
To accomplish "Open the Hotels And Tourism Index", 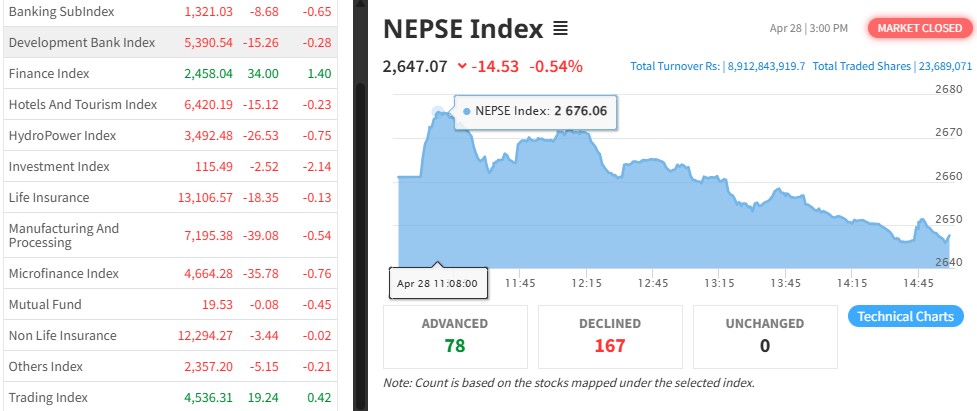I will (170, 105).
